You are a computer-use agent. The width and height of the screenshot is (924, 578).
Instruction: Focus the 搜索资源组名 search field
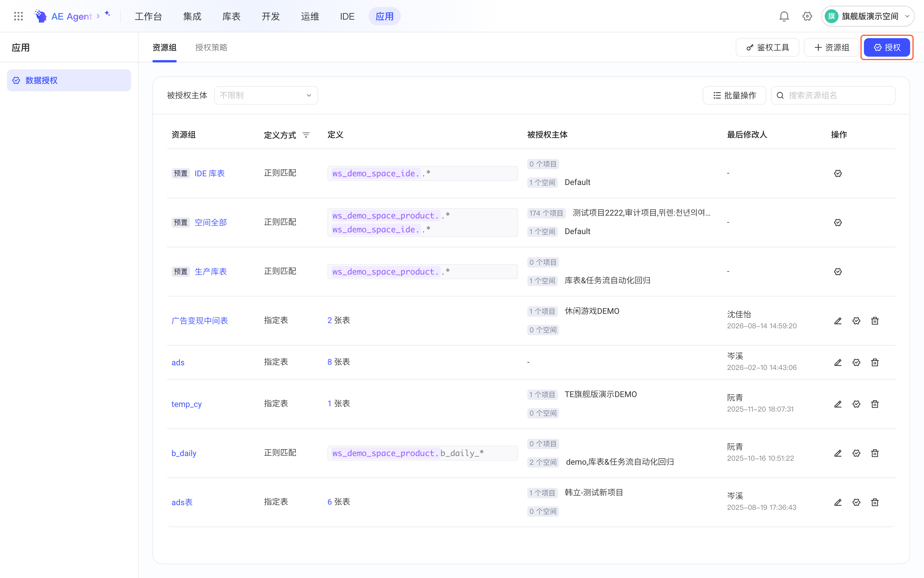(833, 95)
